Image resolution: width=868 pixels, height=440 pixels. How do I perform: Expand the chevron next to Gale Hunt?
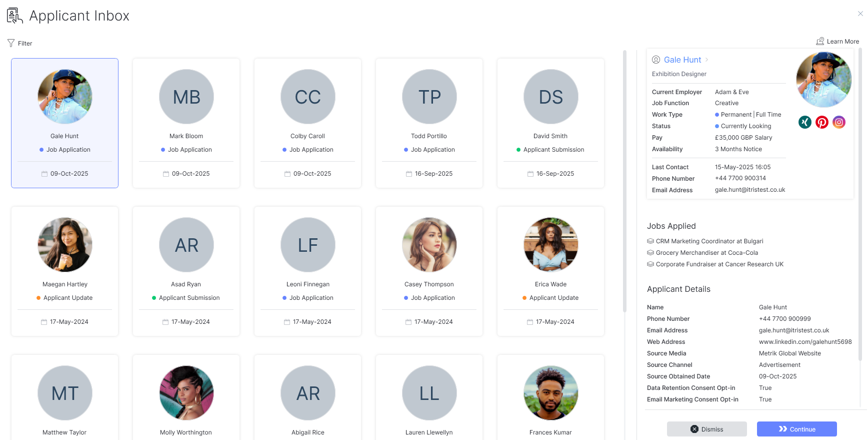point(706,60)
